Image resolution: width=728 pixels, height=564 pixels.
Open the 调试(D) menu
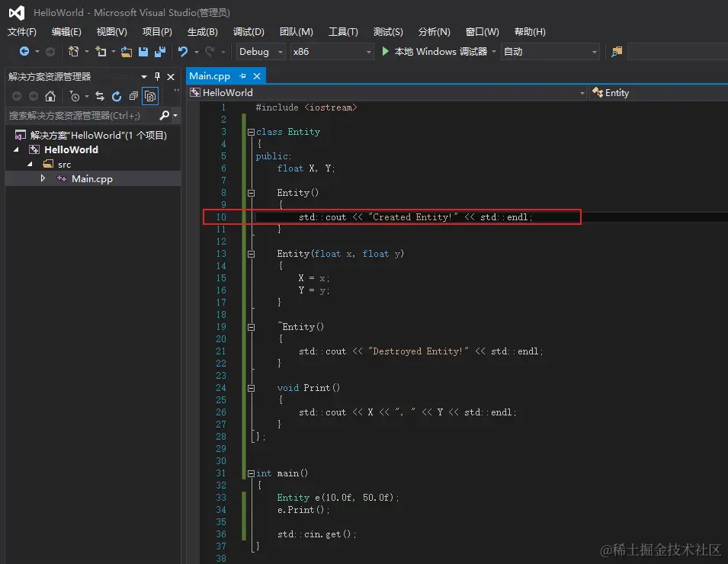pos(249,31)
